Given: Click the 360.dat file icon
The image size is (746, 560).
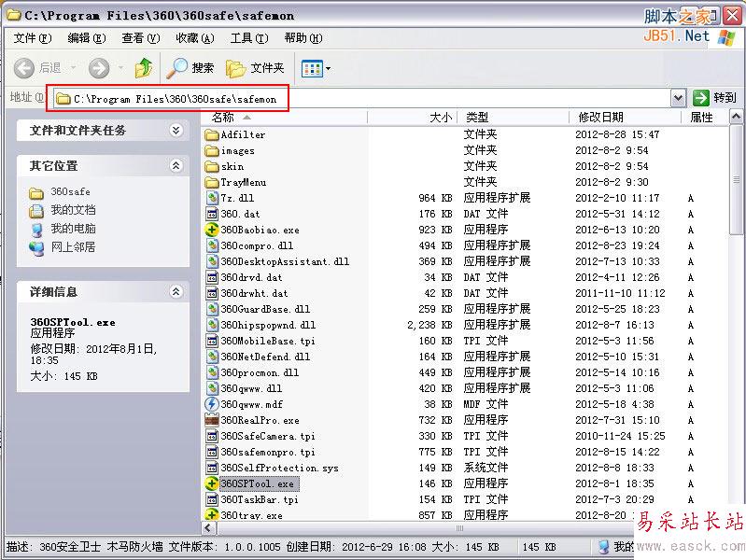Looking at the screenshot, I should tap(212, 214).
